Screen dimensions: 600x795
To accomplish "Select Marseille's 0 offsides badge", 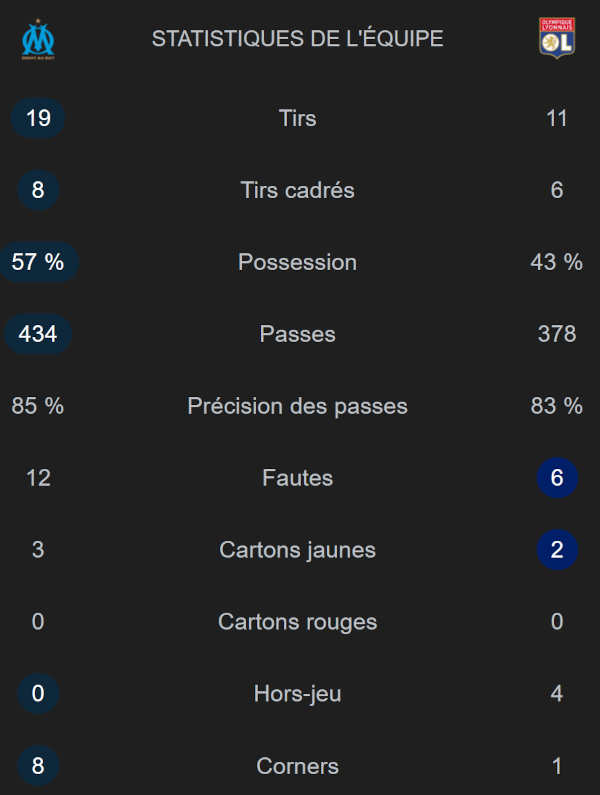I will point(38,694).
